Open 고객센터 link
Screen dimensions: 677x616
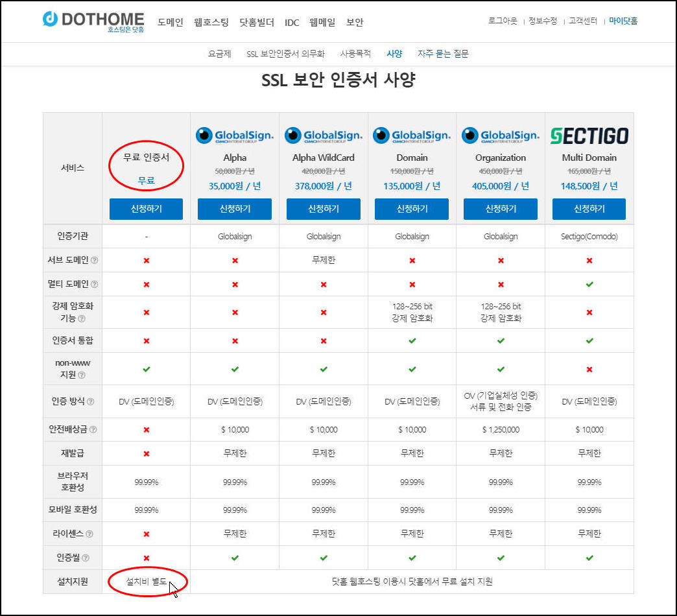[x=583, y=21]
